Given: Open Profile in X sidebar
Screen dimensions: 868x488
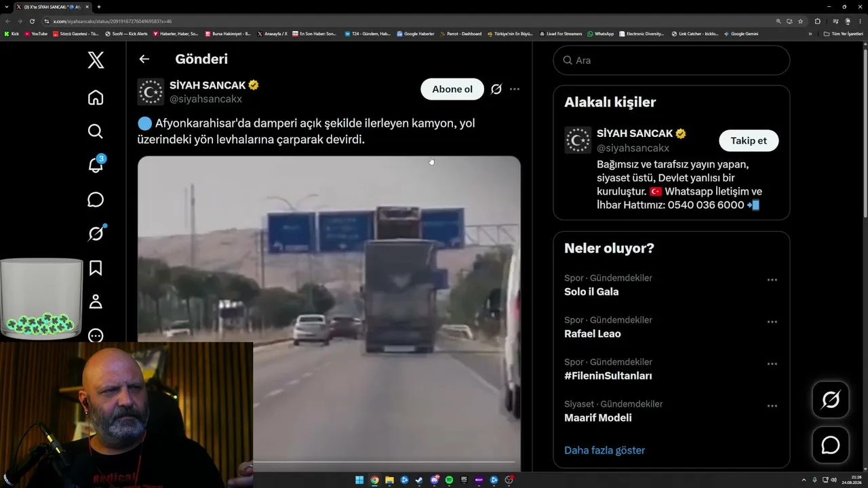Looking at the screenshot, I should 96,302.
